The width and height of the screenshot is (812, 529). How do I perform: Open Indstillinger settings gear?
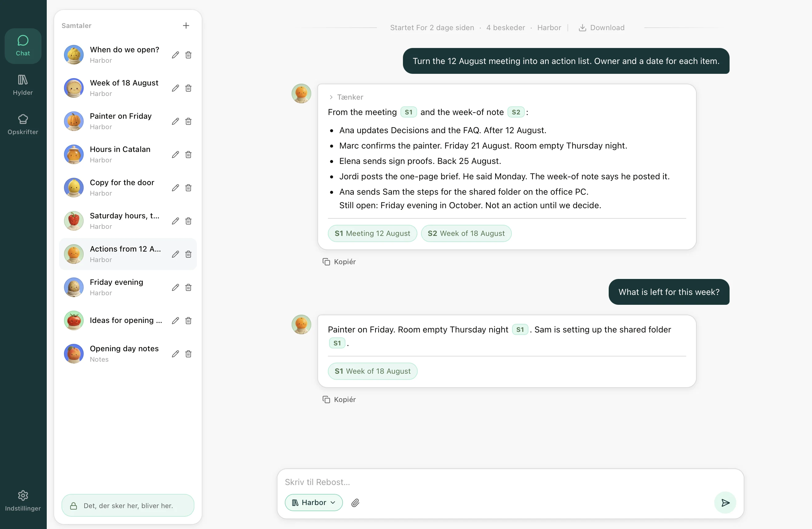click(x=23, y=501)
